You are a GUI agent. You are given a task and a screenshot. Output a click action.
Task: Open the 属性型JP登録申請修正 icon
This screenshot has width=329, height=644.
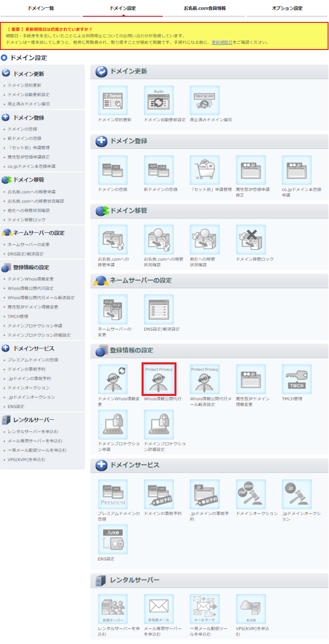[x=251, y=170]
